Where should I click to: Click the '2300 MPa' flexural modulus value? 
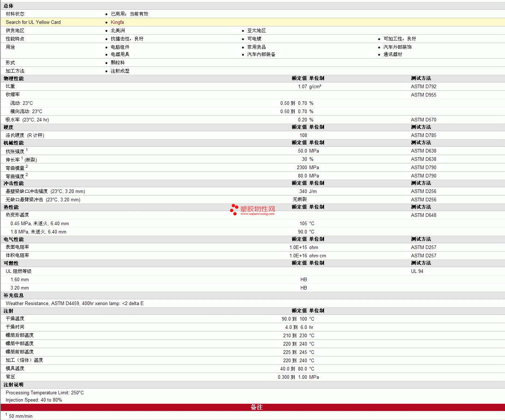pyautogui.click(x=308, y=167)
